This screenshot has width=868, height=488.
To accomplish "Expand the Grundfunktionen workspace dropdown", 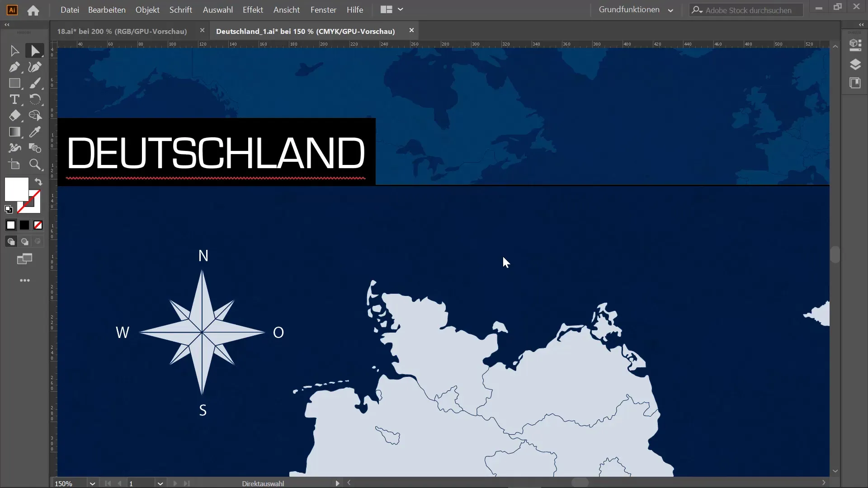I will point(670,10).
